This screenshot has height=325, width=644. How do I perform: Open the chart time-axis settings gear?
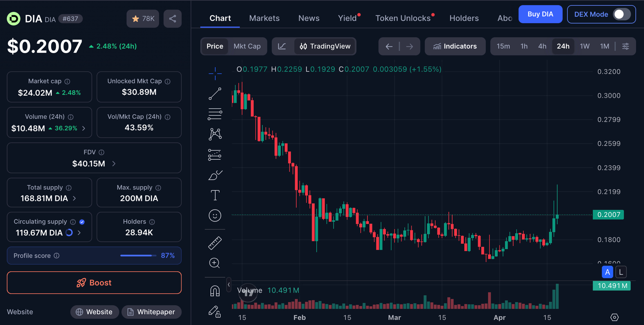(615, 317)
